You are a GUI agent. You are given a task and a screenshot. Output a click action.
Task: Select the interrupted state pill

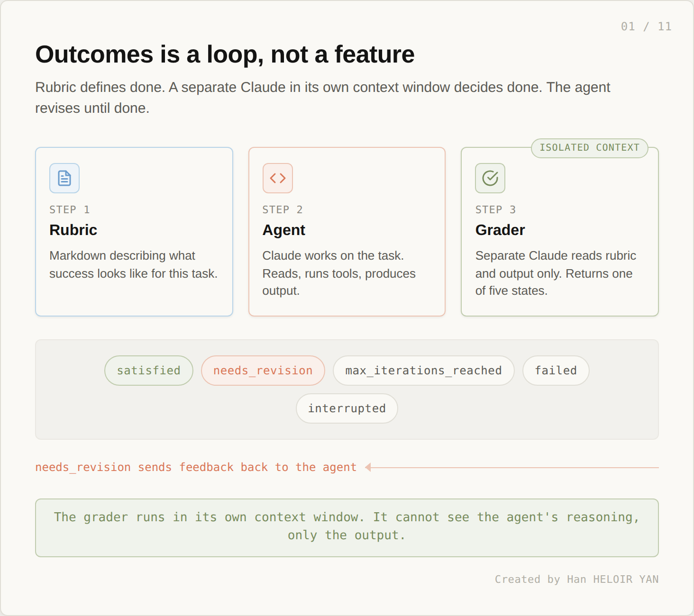coord(347,408)
